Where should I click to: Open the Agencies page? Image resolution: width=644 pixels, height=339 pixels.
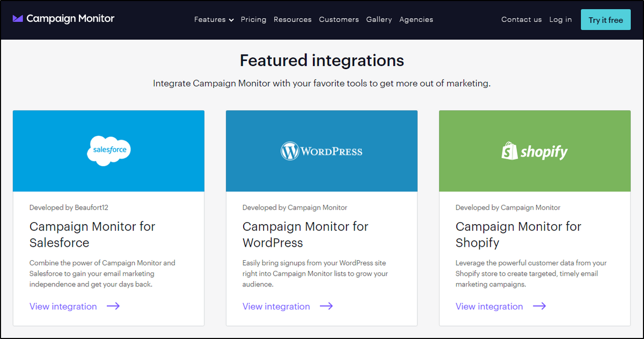click(416, 20)
